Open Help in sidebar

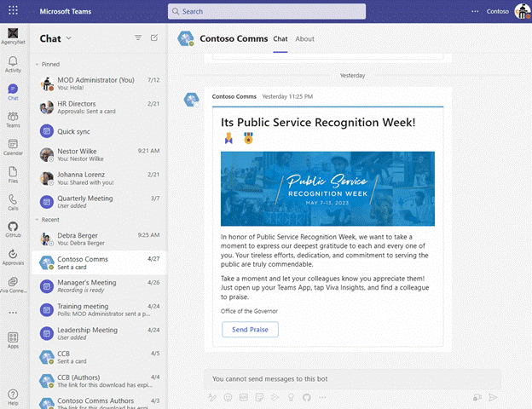pyautogui.click(x=13, y=397)
